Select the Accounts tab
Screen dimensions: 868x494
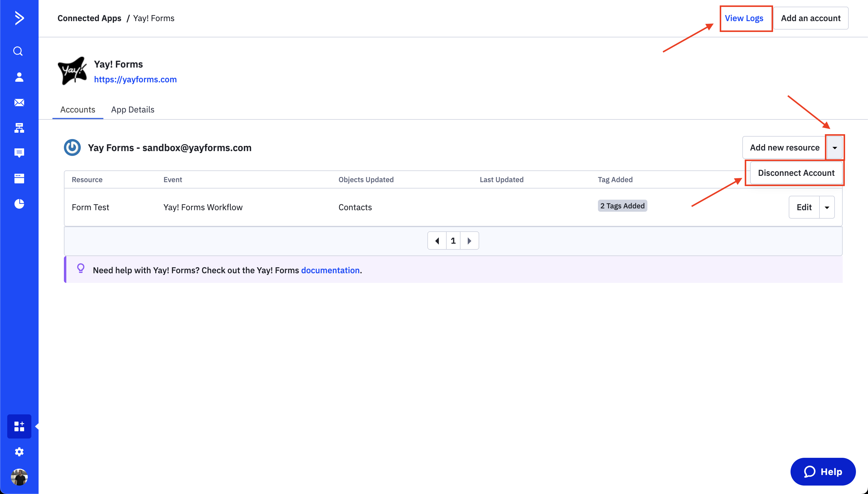point(78,109)
